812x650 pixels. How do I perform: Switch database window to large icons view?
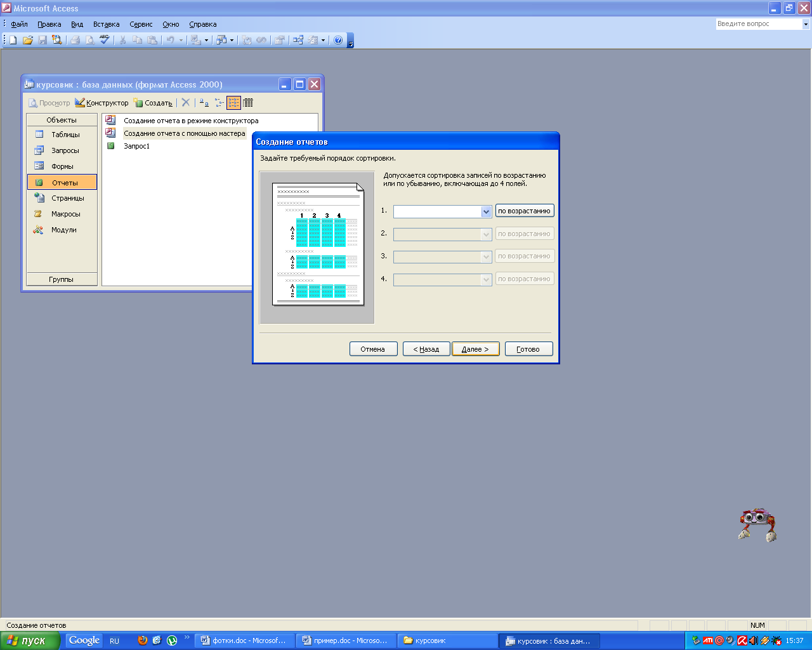point(204,102)
